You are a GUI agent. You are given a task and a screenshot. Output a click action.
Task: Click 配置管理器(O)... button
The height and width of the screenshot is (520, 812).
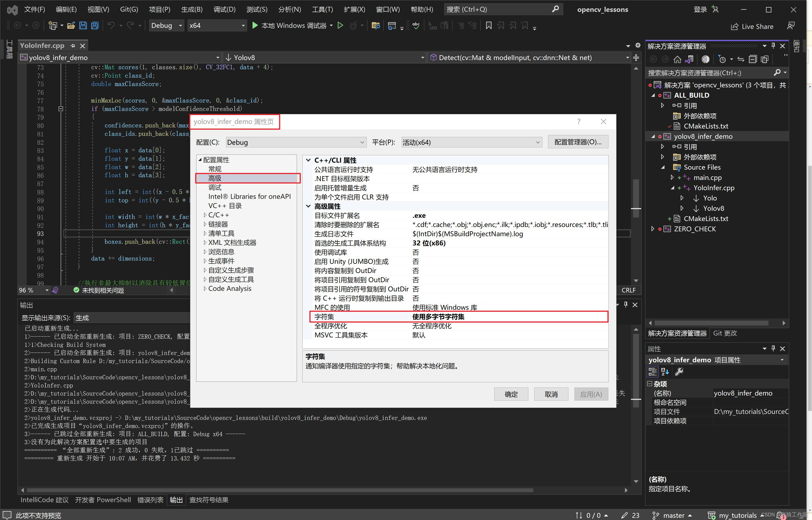coord(578,142)
